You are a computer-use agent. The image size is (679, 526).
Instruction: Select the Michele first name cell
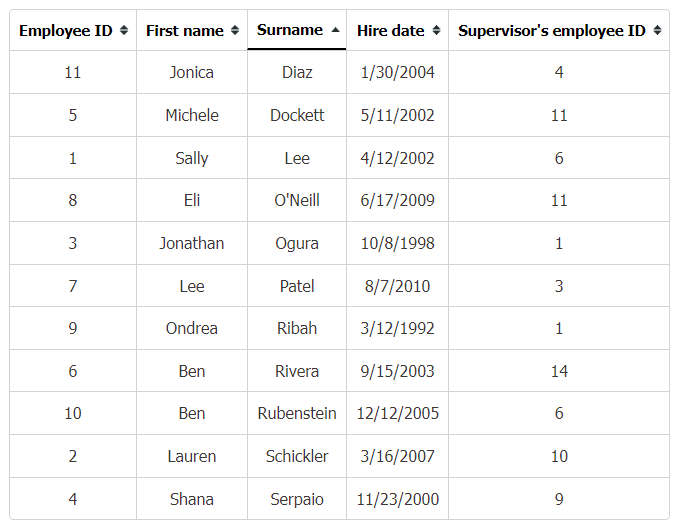[x=192, y=115]
